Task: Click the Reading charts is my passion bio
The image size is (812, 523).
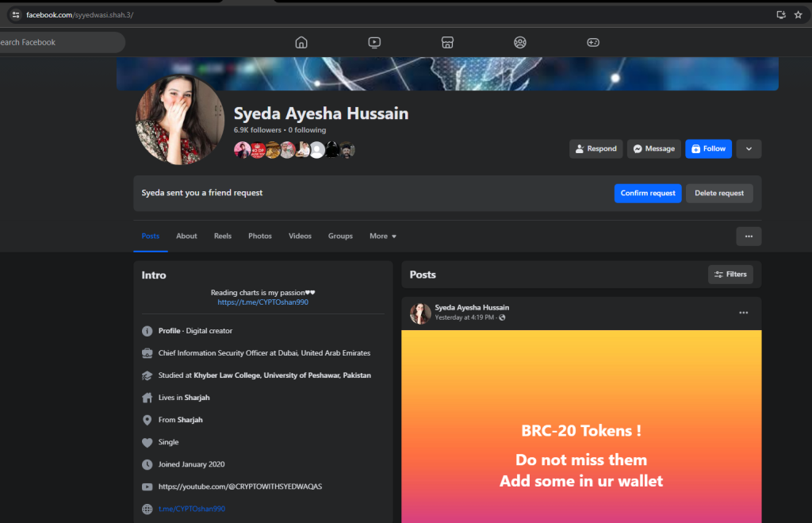Action: point(262,293)
